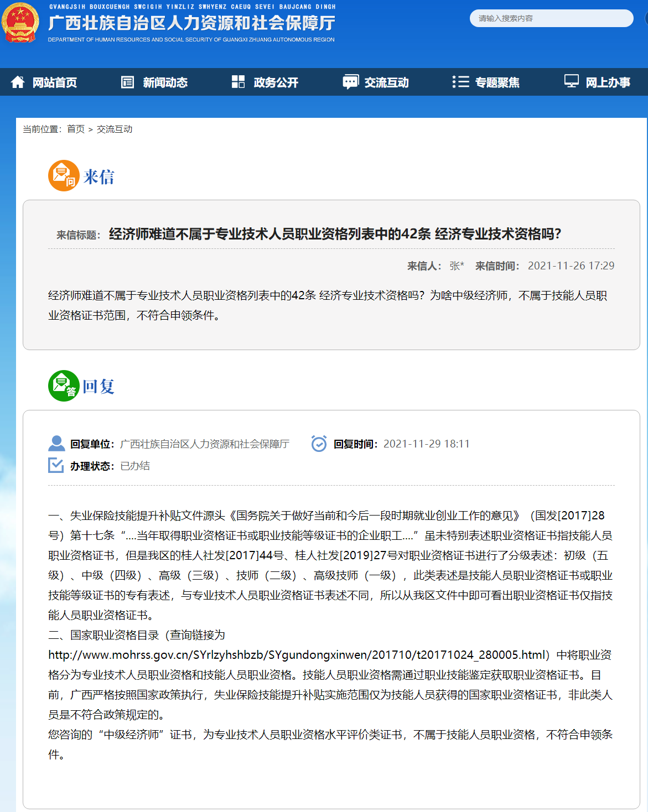Go to the 网上办事 section
Screen dimensions: 648x812
click(x=608, y=82)
